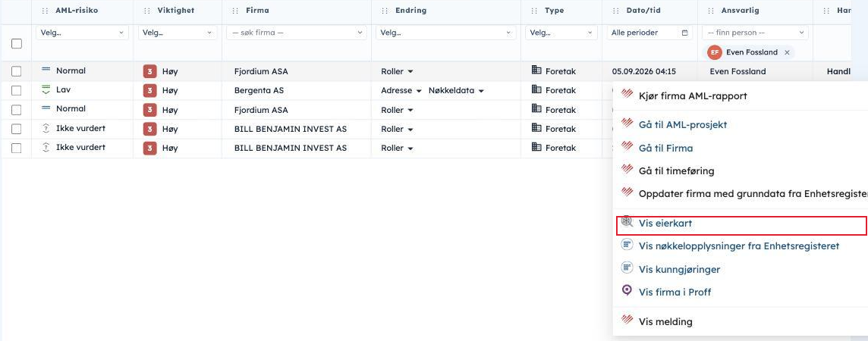This screenshot has height=341, width=868.
Task: Click 'Oppdater firma med grunndata' menu entry
Action: [x=753, y=194]
